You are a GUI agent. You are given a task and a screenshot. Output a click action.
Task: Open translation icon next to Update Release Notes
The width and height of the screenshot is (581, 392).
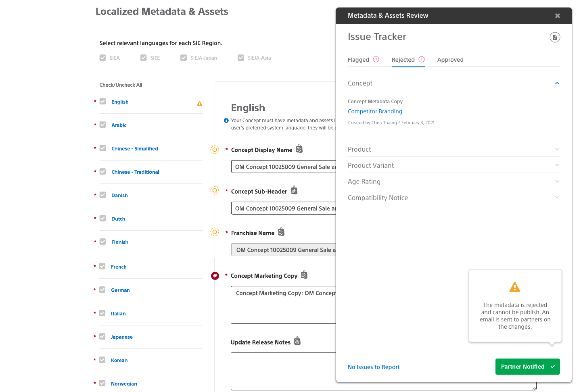tap(297, 341)
